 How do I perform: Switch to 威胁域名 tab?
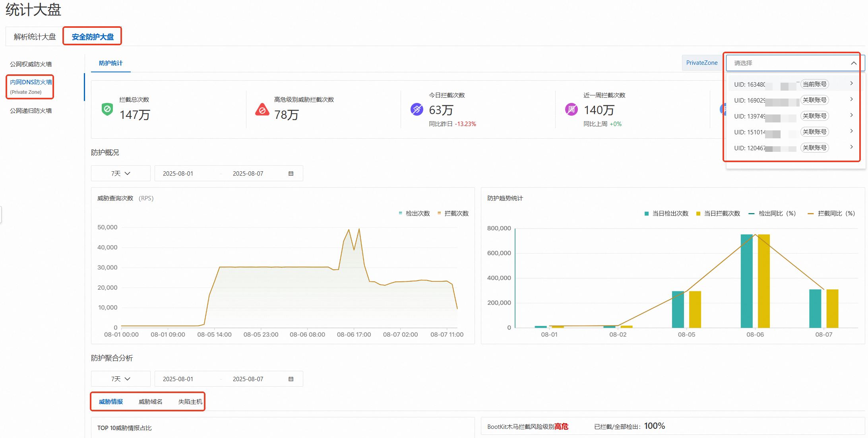coord(150,402)
